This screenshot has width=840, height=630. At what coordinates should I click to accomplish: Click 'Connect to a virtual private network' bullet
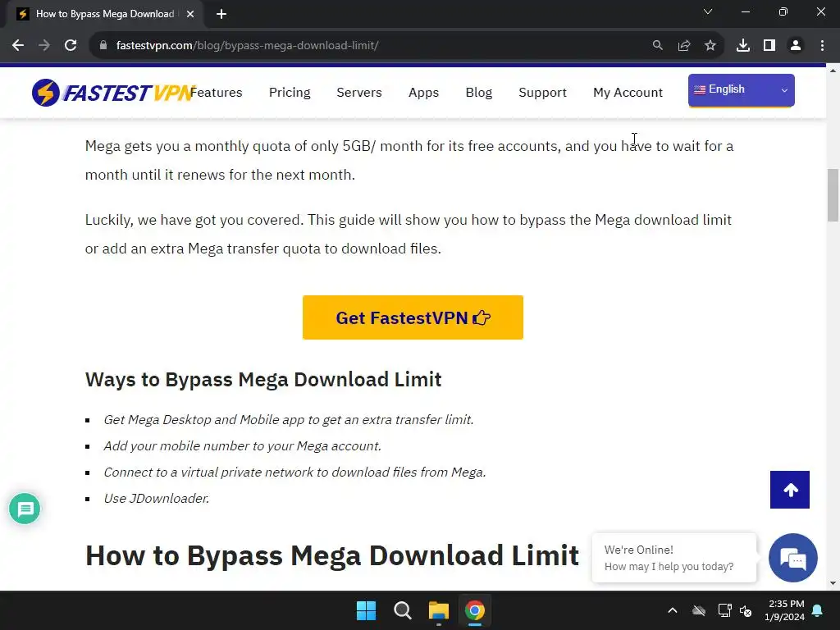(294, 472)
